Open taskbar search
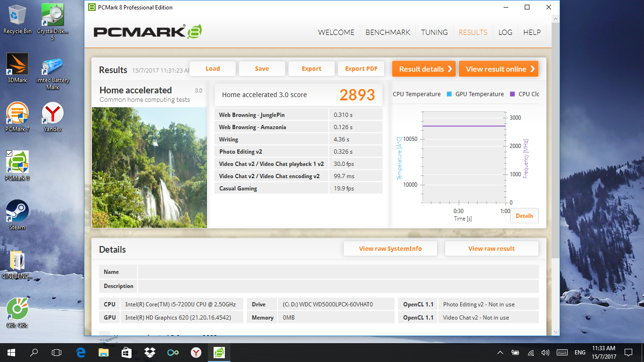644x362 pixels. (34, 353)
